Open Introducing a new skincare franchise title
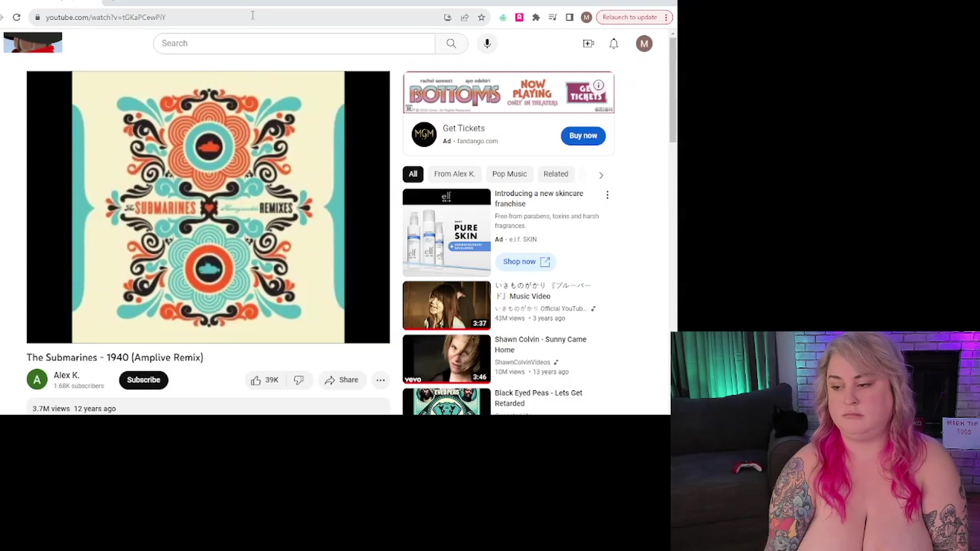The image size is (980, 551). pyautogui.click(x=539, y=198)
